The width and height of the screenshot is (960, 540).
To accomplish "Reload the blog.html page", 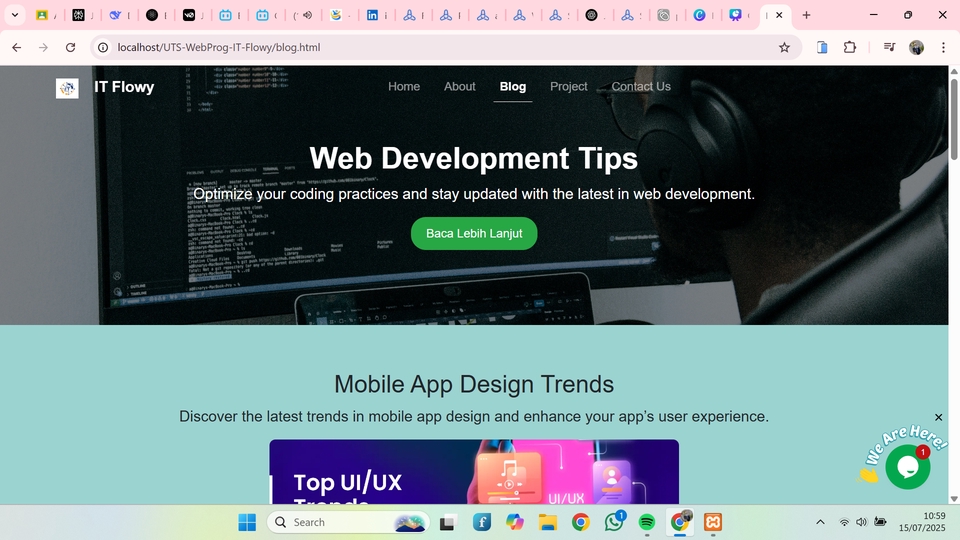I will 70,47.
